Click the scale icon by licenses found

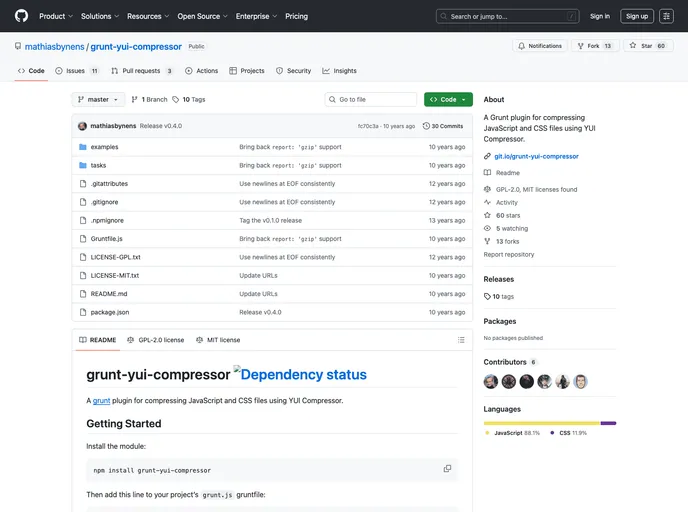[x=487, y=189]
